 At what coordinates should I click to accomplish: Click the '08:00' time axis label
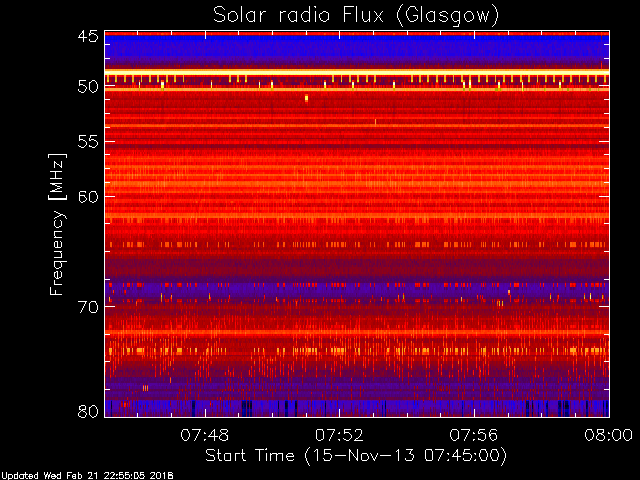pyautogui.click(x=609, y=435)
